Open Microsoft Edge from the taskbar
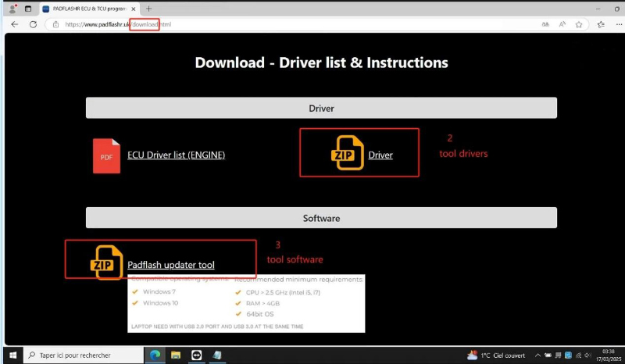 point(155,355)
